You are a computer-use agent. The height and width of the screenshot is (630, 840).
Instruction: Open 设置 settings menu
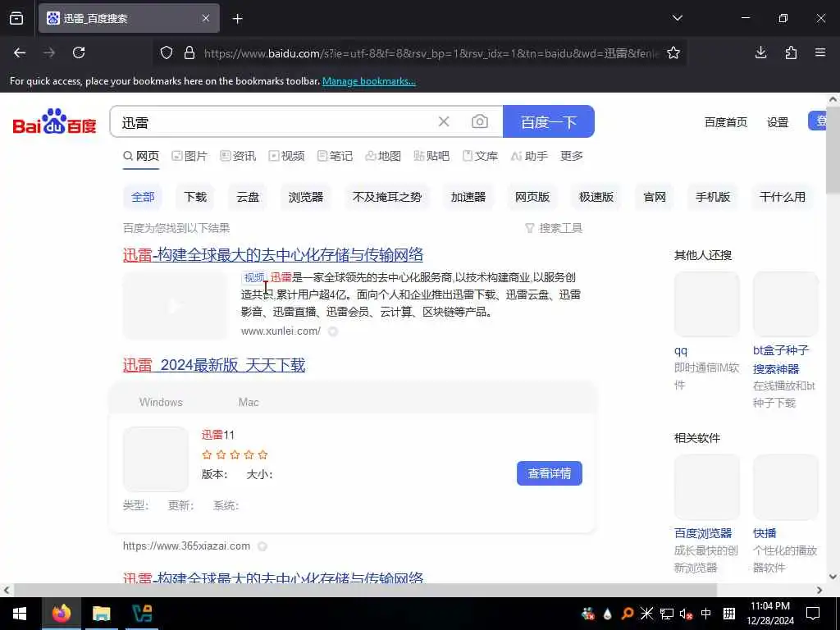778,122
